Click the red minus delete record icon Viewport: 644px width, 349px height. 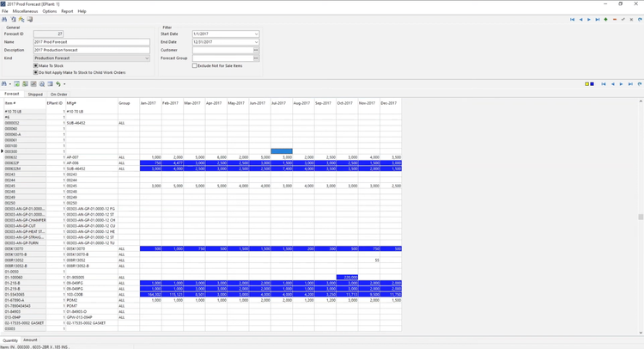point(614,19)
